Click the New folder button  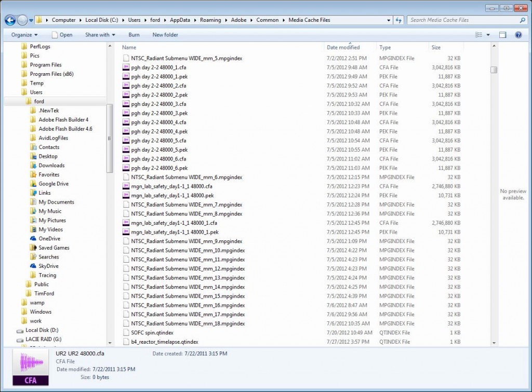point(165,35)
